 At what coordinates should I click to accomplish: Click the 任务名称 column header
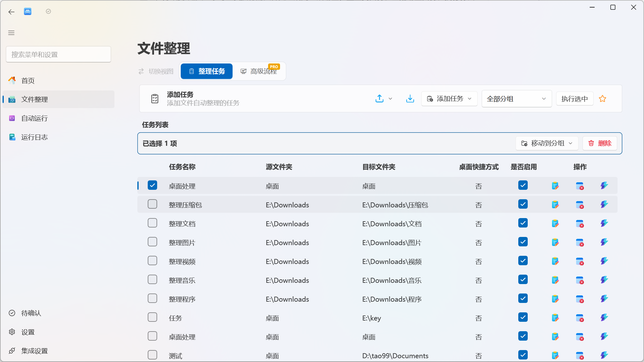(182, 167)
